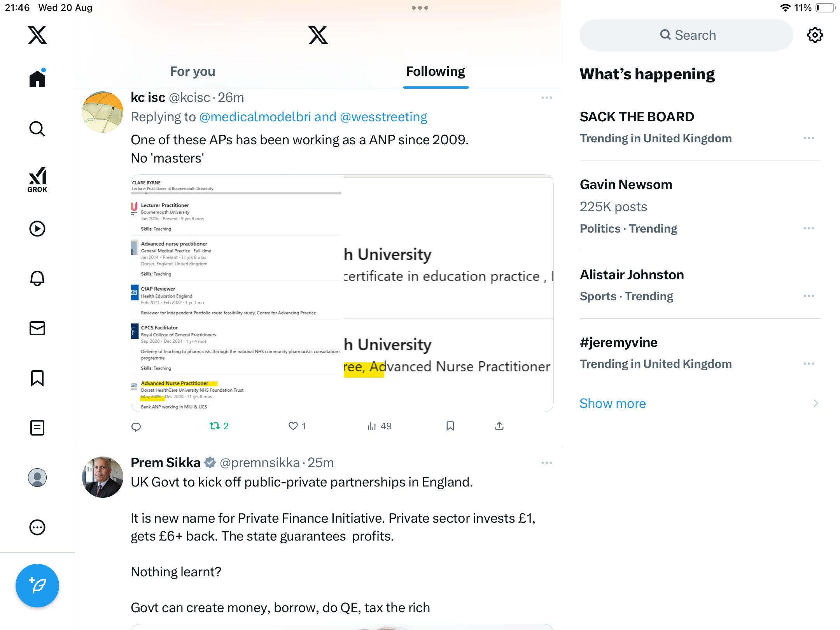Open the Lists icon in sidebar
The image size is (840, 630).
(x=37, y=428)
